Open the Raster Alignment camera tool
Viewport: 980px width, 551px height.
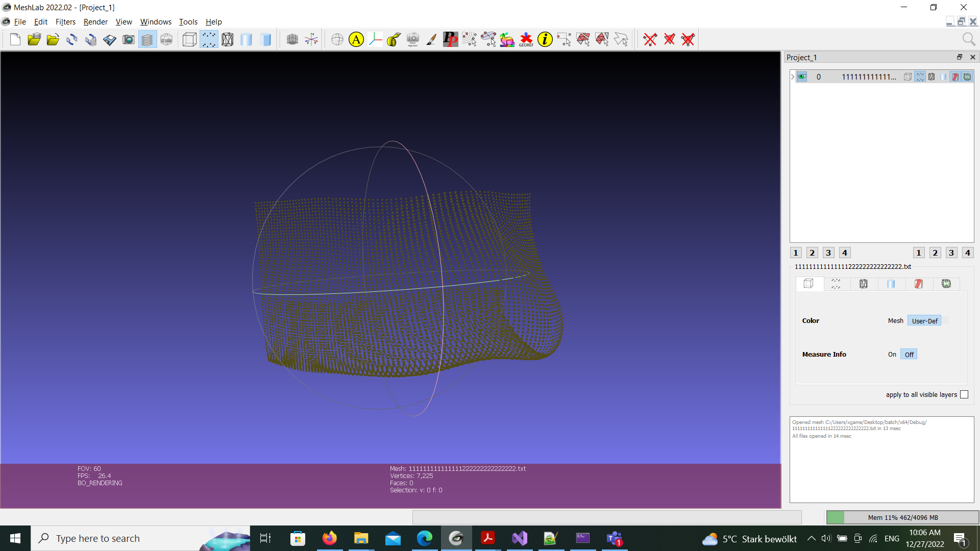pos(413,39)
